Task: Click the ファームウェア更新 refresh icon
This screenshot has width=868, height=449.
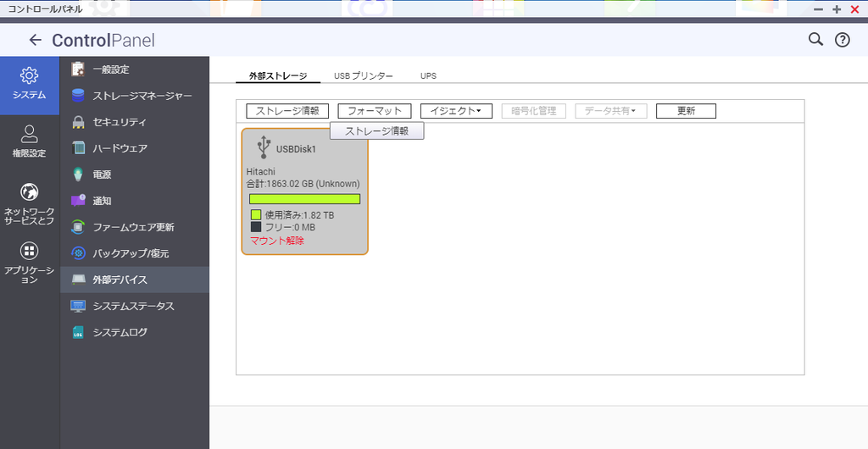Action: click(x=78, y=227)
